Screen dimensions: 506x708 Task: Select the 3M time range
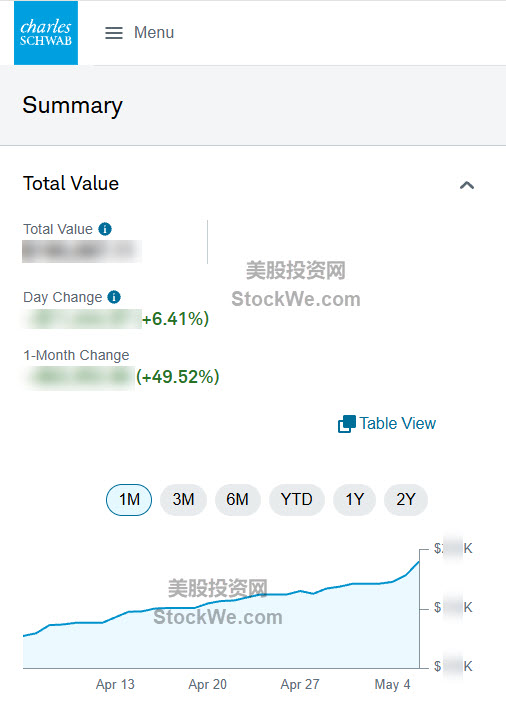(x=183, y=500)
